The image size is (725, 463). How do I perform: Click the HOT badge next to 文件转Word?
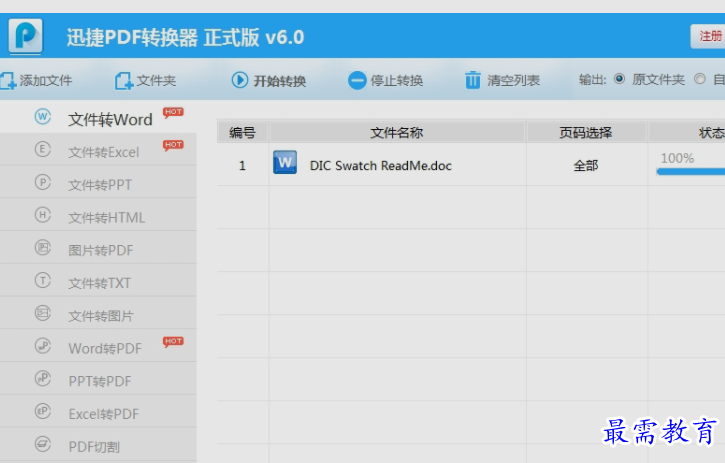(x=173, y=112)
